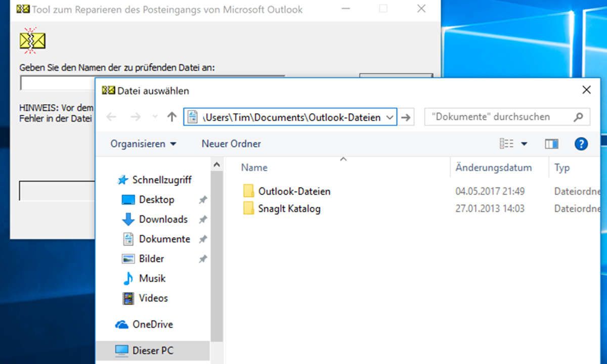Click the file name field in repair tool window
The height and width of the screenshot is (364, 607).
tap(58, 83)
